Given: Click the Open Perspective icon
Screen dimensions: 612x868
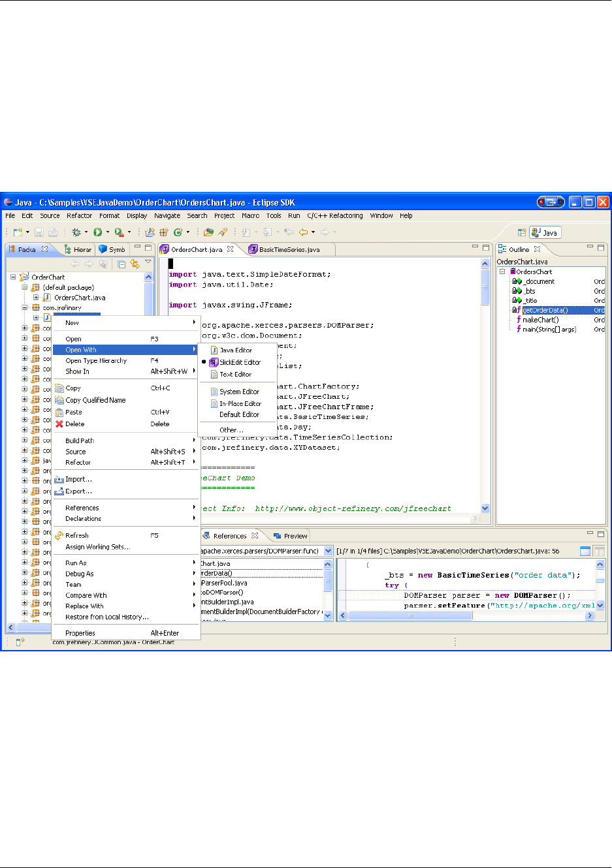Looking at the screenshot, I should point(522,232).
